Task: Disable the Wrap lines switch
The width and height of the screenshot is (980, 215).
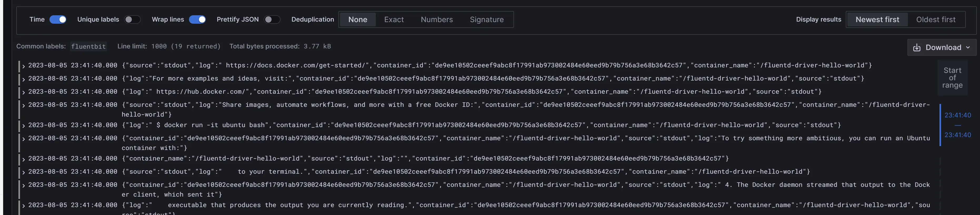Action: click(x=197, y=19)
